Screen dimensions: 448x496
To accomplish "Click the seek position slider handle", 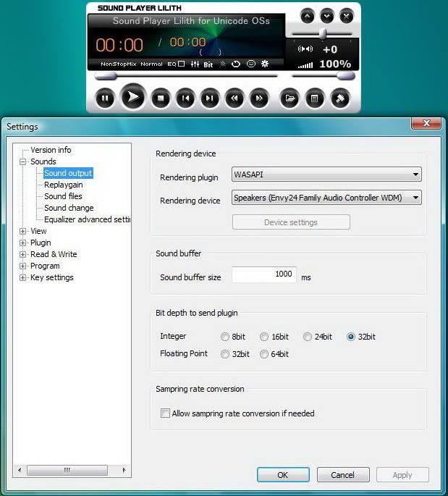I will 106,75.
